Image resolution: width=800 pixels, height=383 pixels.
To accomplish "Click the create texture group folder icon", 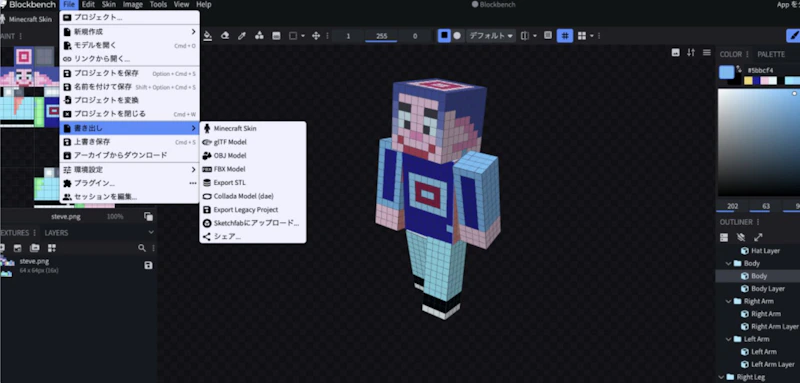I will 34,248.
